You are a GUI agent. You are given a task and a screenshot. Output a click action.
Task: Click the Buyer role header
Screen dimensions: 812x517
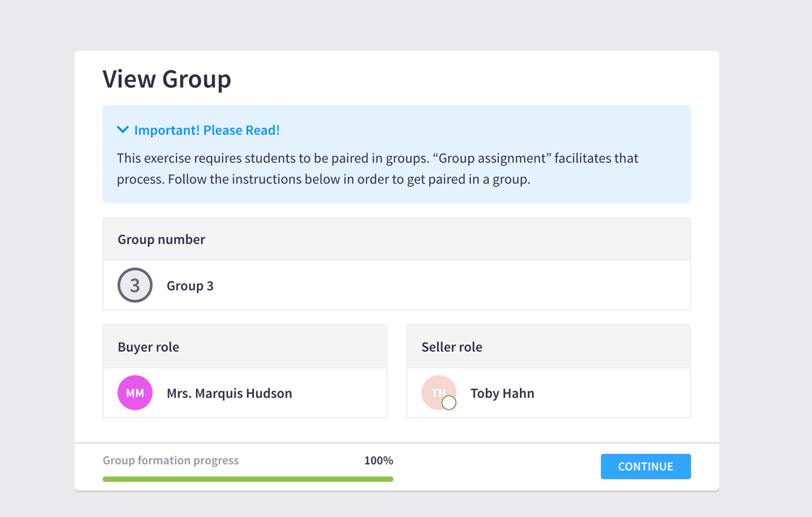click(148, 347)
